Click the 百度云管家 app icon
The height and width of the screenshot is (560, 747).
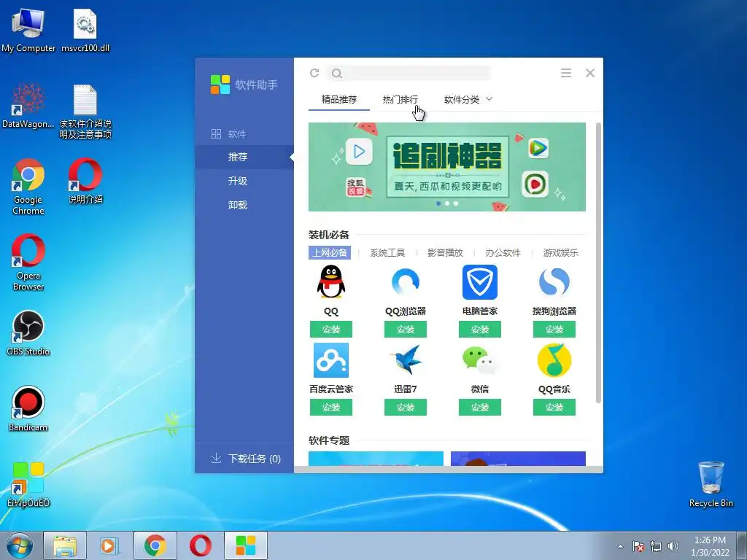(331, 360)
